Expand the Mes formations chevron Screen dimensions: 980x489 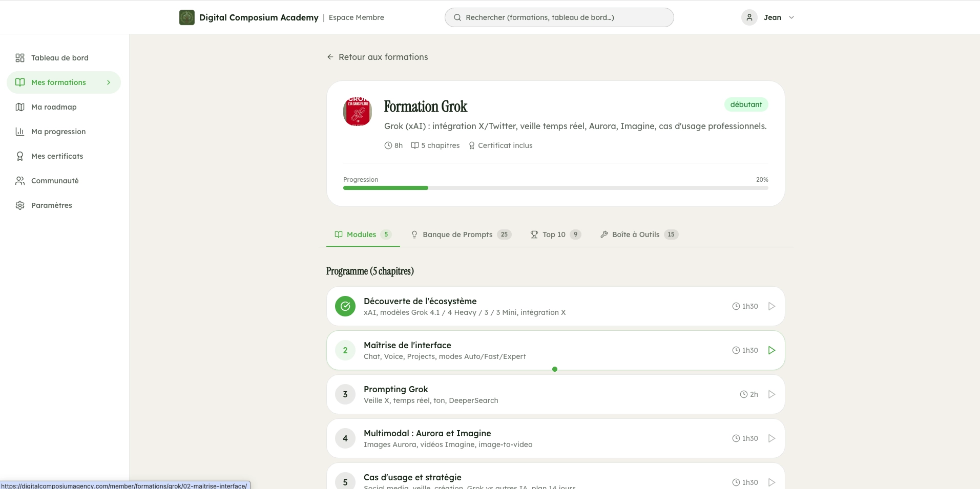(x=108, y=82)
